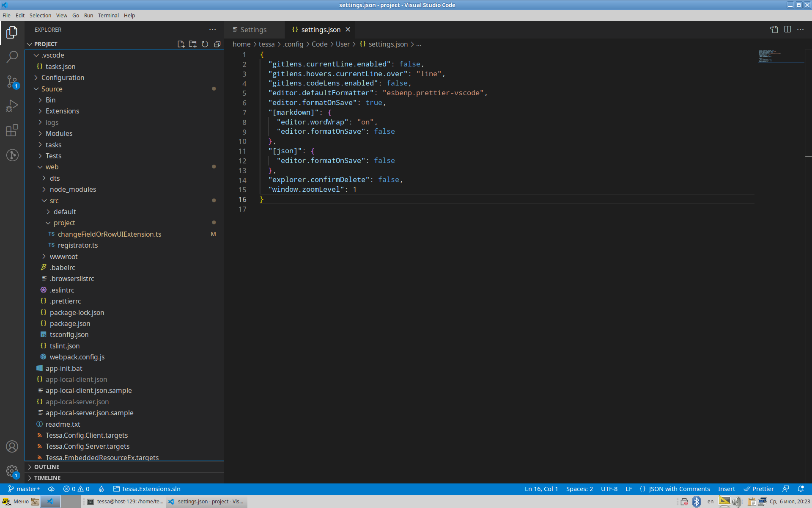Click the master+ branch indicator
The height and width of the screenshot is (508, 812).
click(24, 489)
